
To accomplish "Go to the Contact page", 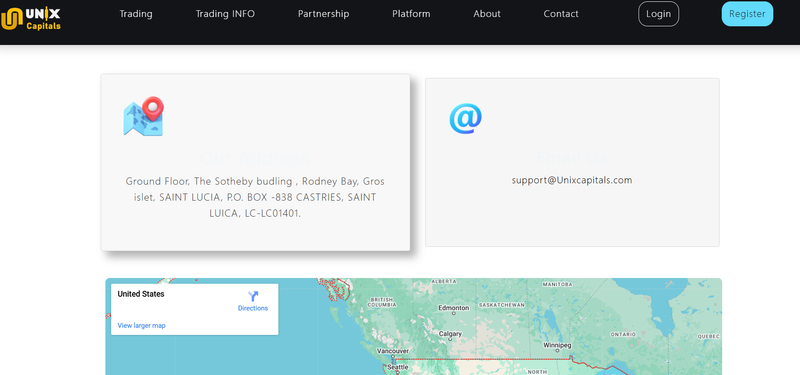I will (561, 14).
